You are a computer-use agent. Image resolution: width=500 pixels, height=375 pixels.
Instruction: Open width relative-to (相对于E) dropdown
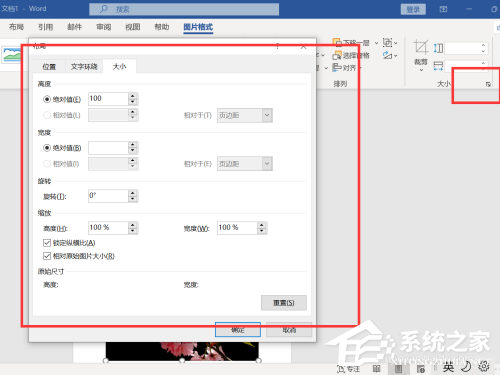(245, 164)
